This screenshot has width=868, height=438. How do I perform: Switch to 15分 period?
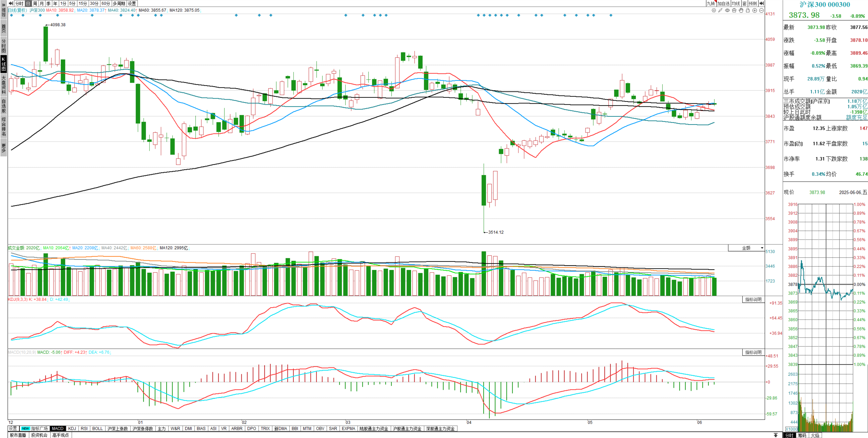(83, 3)
